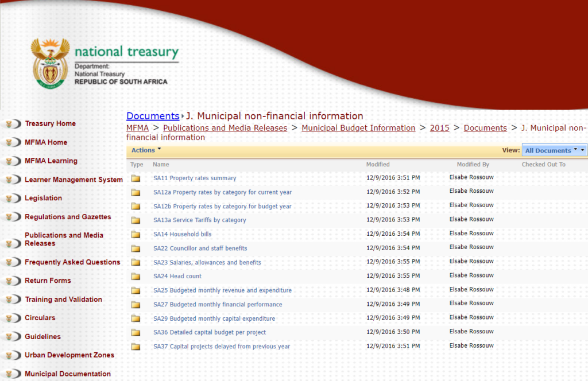Screen dimensions: 588x381
Task: Open Guidelines sidebar item
Action: [42, 337]
